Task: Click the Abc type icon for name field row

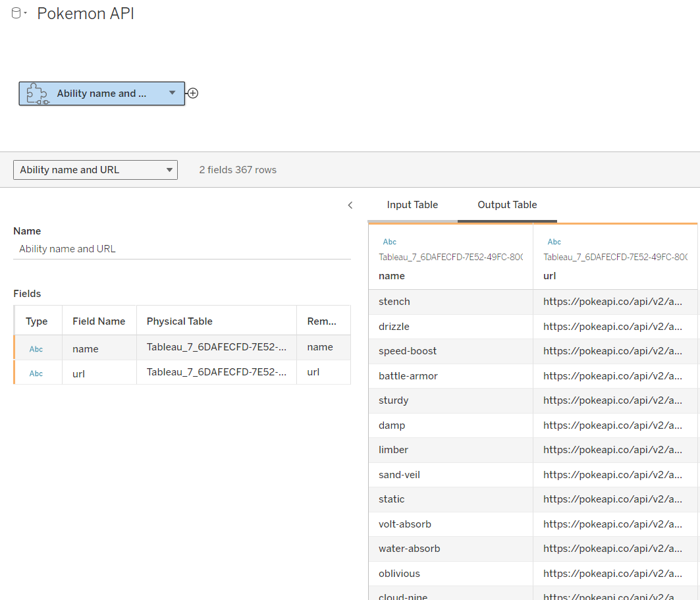Action: coord(36,349)
